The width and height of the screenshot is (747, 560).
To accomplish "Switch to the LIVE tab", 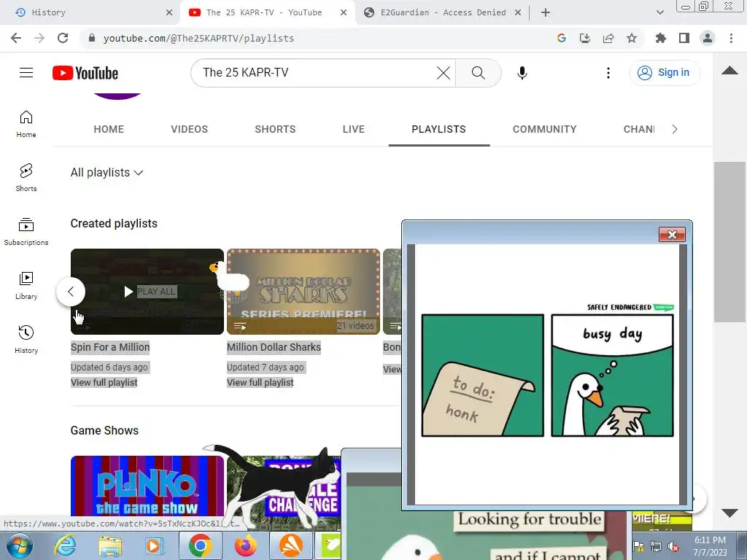I will pyautogui.click(x=354, y=129).
